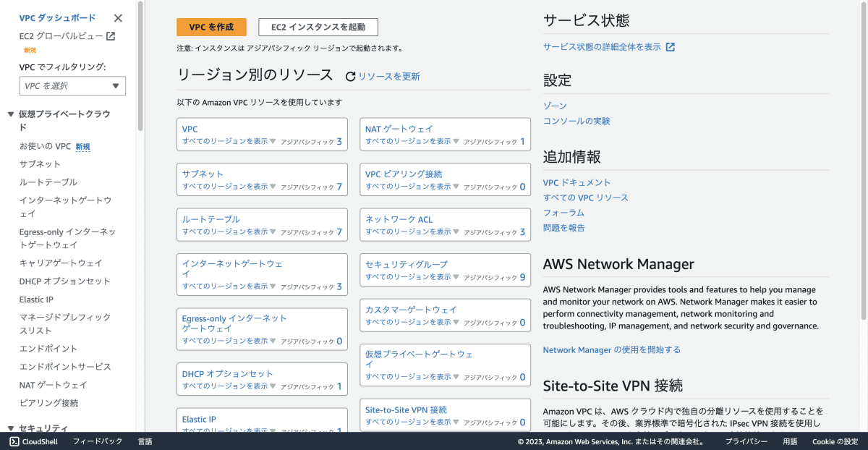Screen dimensions: 868x450
Task: Open Site-to-Site VPN 接続 card title
Action: coord(406,410)
